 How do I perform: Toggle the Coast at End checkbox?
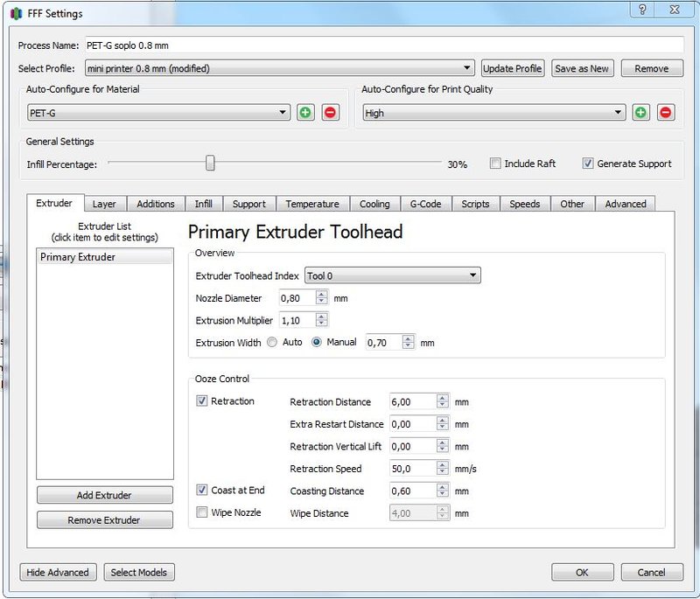pos(202,491)
